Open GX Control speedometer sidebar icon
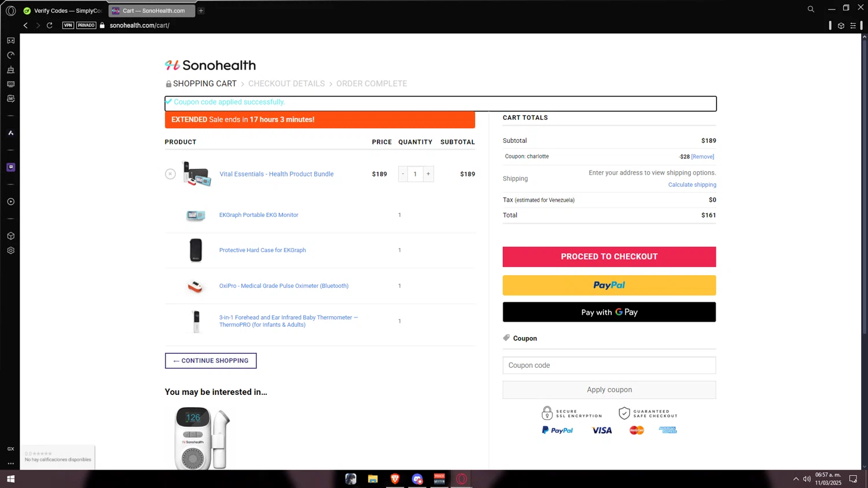The height and width of the screenshot is (488, 868). coord(10,56)
